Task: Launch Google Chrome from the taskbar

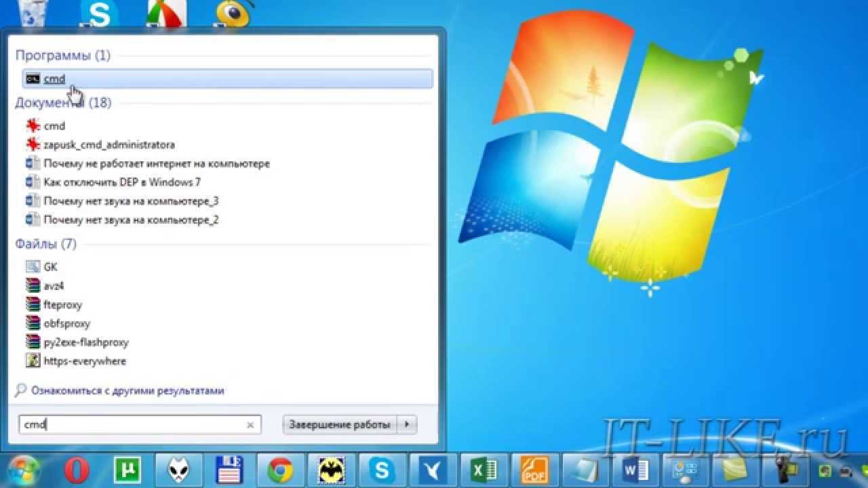Action: [x=280, y=470]
